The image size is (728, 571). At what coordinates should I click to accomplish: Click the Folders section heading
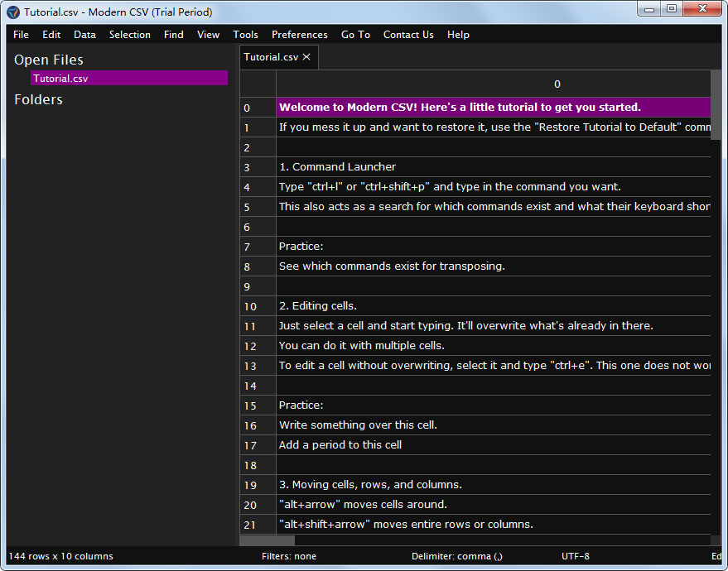(38, 99)
